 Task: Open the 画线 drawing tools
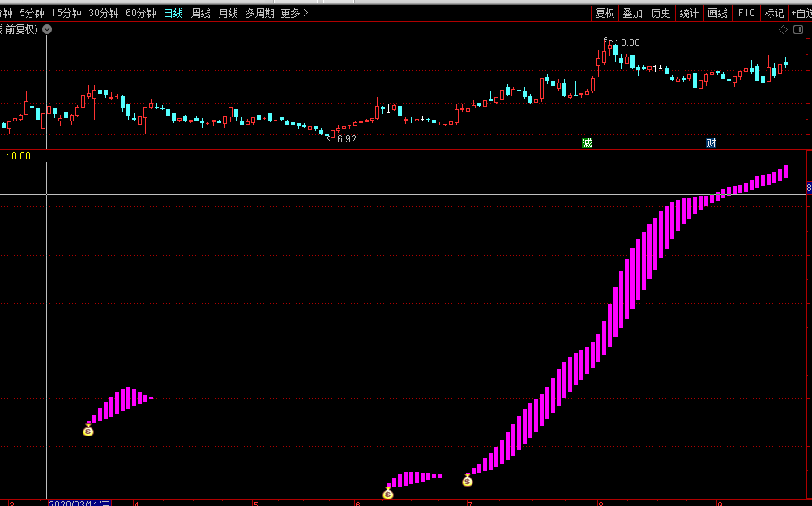pos(717,13)
